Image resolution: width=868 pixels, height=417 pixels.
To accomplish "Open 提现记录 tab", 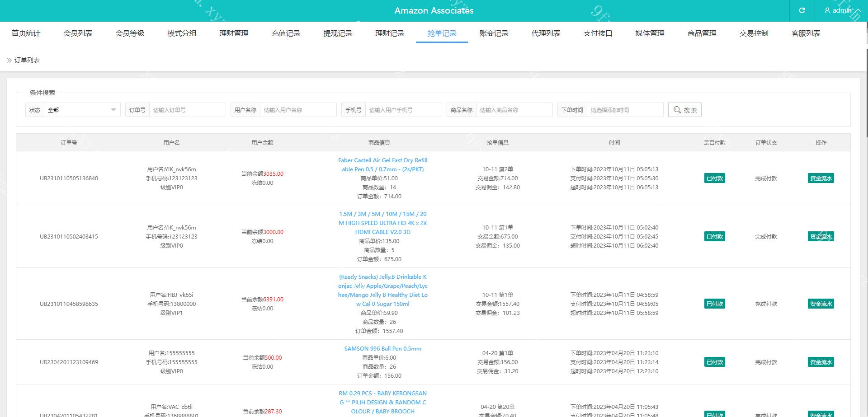I will 338,33.
